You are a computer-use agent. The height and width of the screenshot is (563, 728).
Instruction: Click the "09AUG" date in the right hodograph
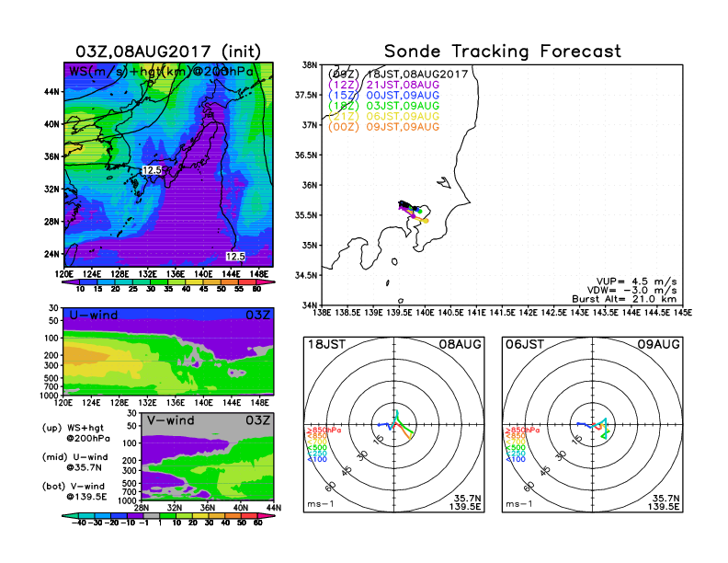(x=658, y=344)
